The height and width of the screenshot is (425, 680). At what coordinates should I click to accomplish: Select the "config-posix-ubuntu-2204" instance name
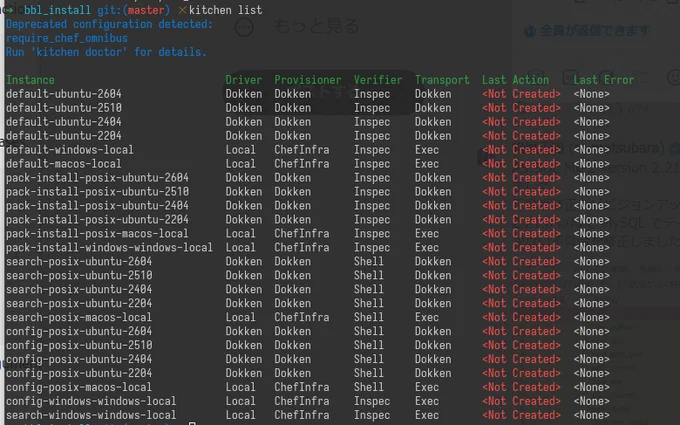79,373
